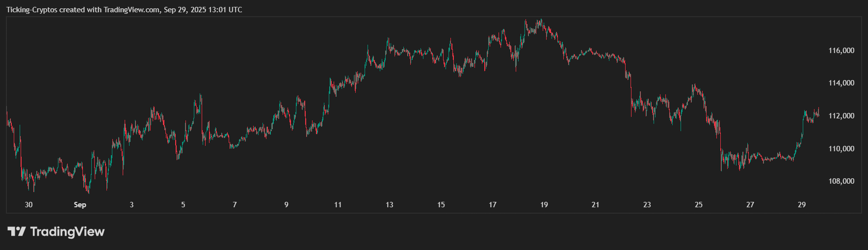Click the TradingView logo icon
Viewport: 868px width, 250px height.
(x=16, y=231)
